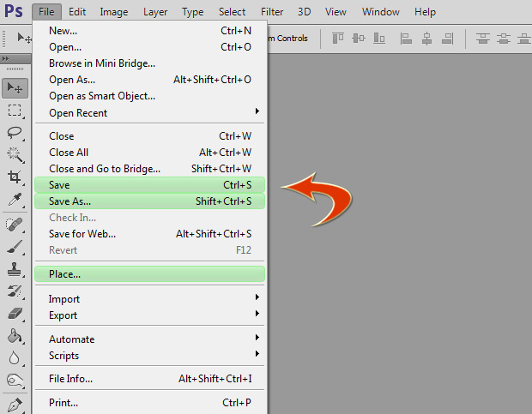Expand the toolbox double-arrow toggle

coord(5,59)
